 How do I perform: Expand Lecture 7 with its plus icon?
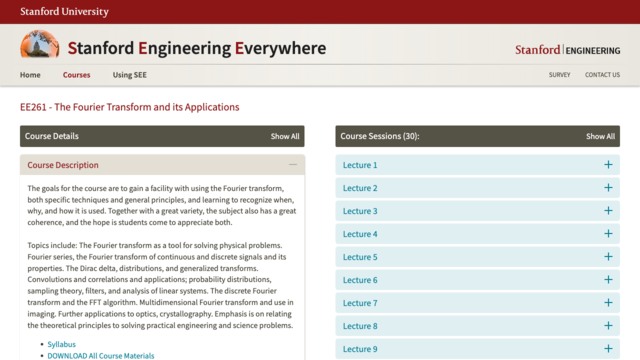point(608,302)
